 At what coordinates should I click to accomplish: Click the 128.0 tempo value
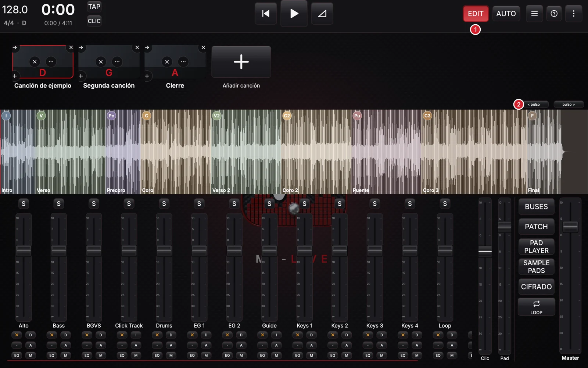click(x=15, y=10)
